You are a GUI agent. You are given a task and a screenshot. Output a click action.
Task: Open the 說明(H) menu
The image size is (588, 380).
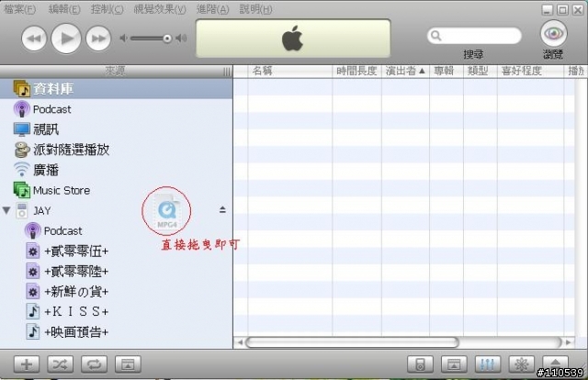[x=255, y=9]
